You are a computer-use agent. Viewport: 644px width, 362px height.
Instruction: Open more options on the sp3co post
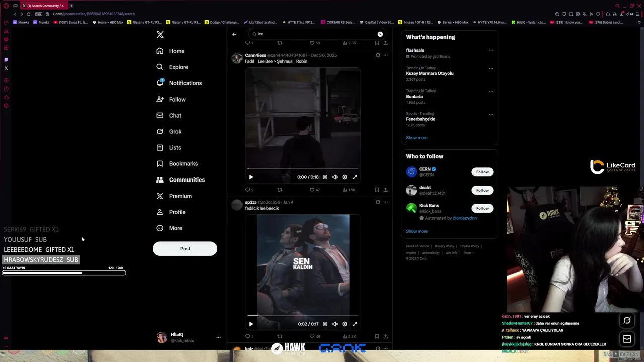[386, 202]
